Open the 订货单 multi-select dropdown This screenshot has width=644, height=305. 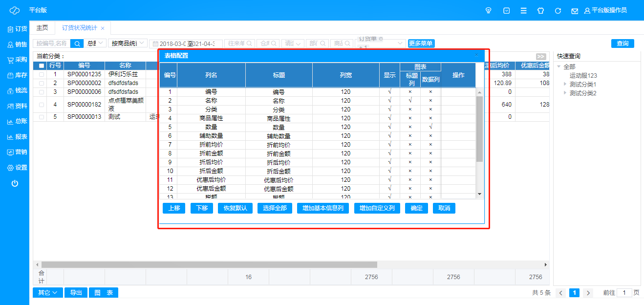pyautogui.click(x=381, y=44)
